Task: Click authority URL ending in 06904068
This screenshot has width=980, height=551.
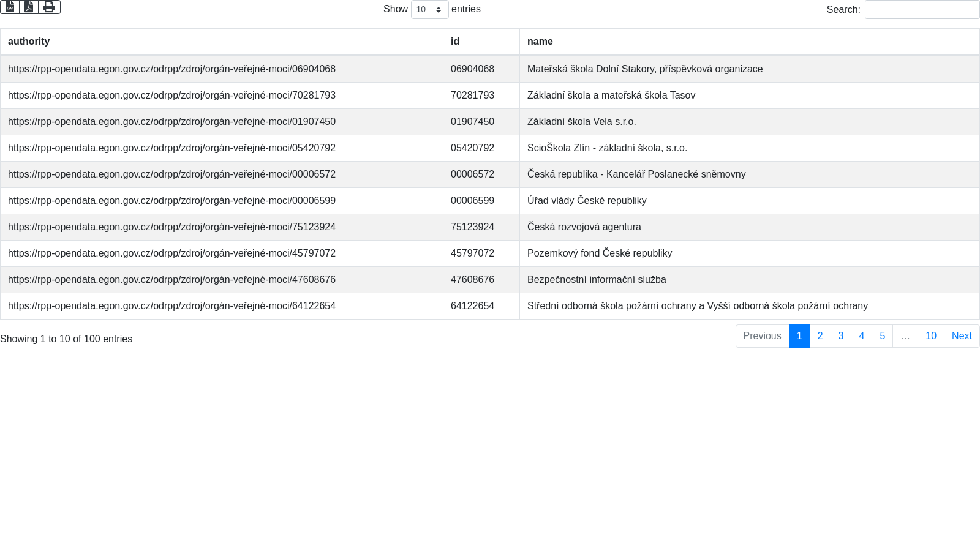Action: tap(171, 69)
